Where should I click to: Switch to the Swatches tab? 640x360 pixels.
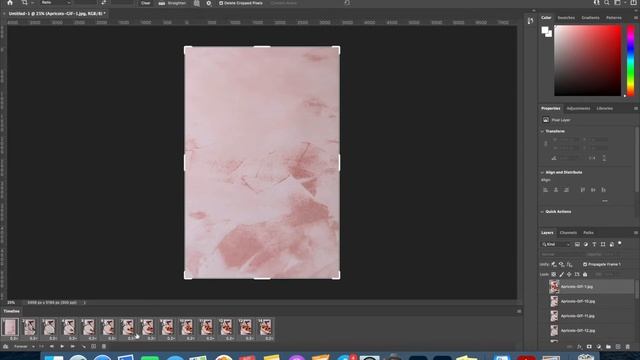click(x=566, y=18)
